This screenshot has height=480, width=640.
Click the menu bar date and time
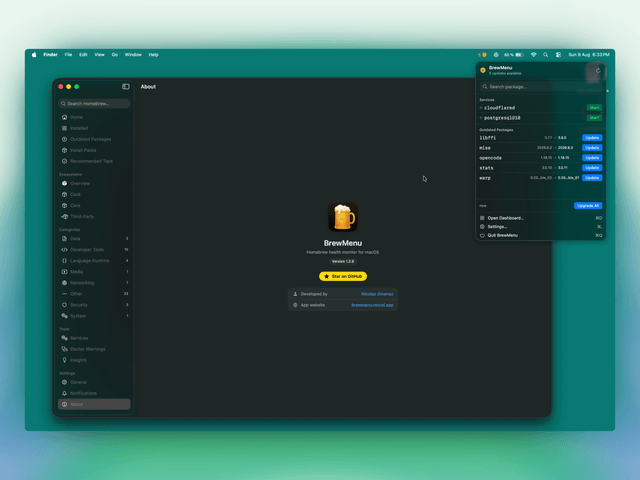(x=589, y=55)
